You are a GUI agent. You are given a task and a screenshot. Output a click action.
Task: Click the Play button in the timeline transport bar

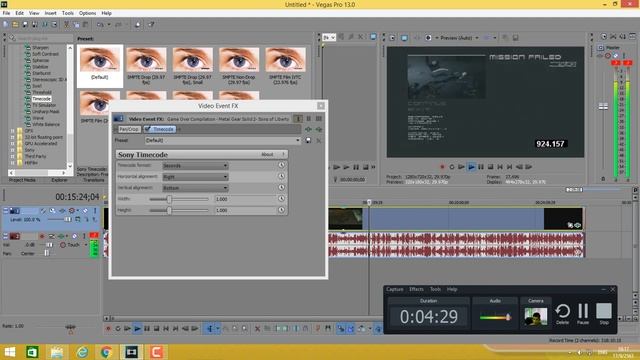click(137, 328)
